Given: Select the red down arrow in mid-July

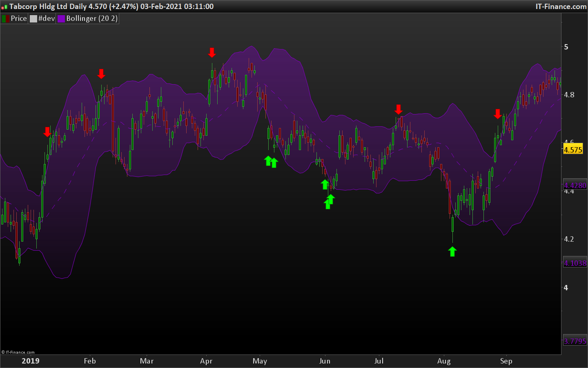Looking at the screenshot, I should [399, 109].
